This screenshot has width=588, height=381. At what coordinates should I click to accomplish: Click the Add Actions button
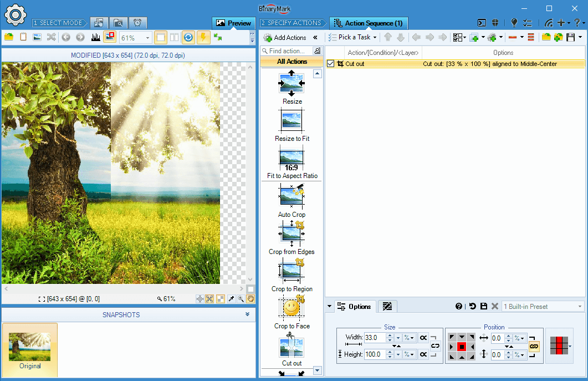coord(285,37)
